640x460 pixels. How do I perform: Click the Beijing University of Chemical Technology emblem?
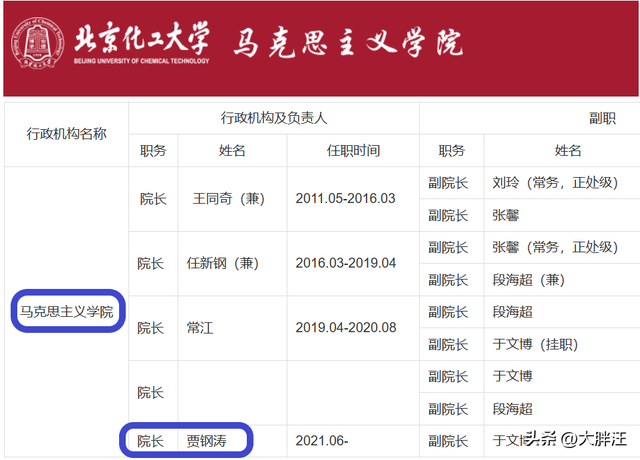click(38, 43)
